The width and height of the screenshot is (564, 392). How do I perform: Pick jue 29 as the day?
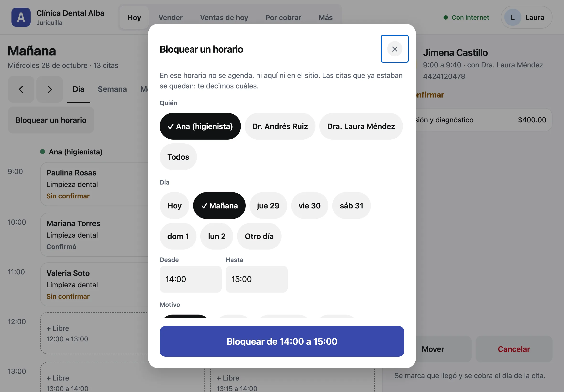(268, 206)
